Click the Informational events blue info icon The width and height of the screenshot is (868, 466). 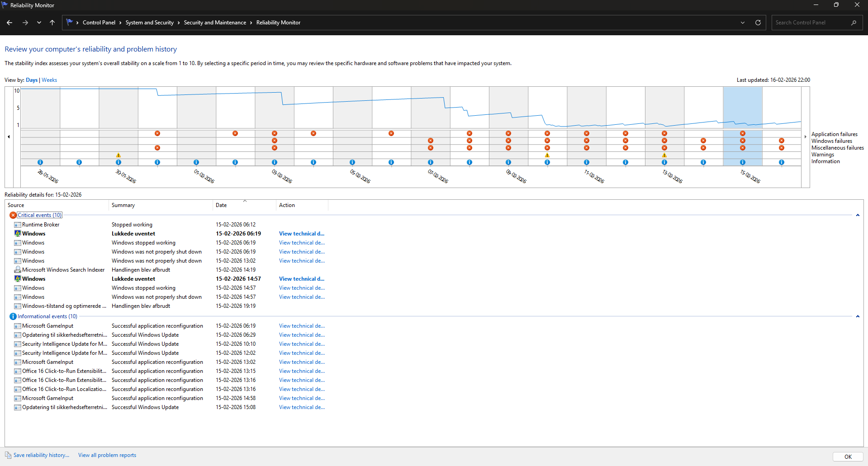13,316
